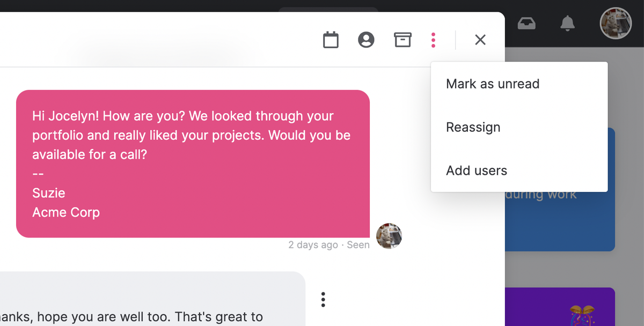
Task: Click the sender avatar below the pink message
Action: (389, 236)
